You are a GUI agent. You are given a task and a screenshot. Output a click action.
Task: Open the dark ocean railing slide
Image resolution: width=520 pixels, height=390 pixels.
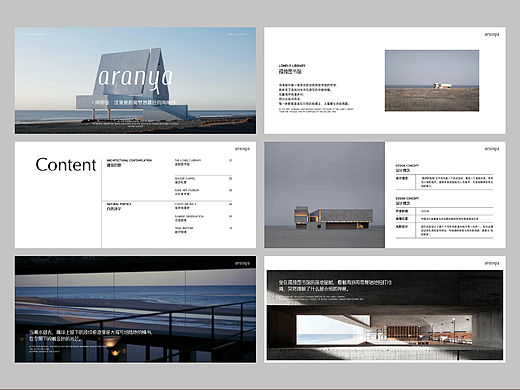[135, 309]
